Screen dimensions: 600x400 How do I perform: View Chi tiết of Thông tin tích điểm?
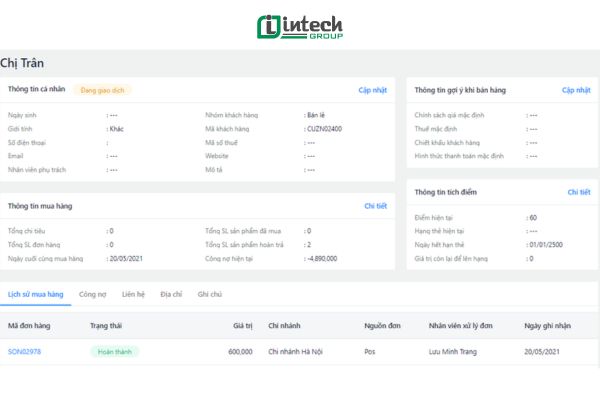pos(579,192)
